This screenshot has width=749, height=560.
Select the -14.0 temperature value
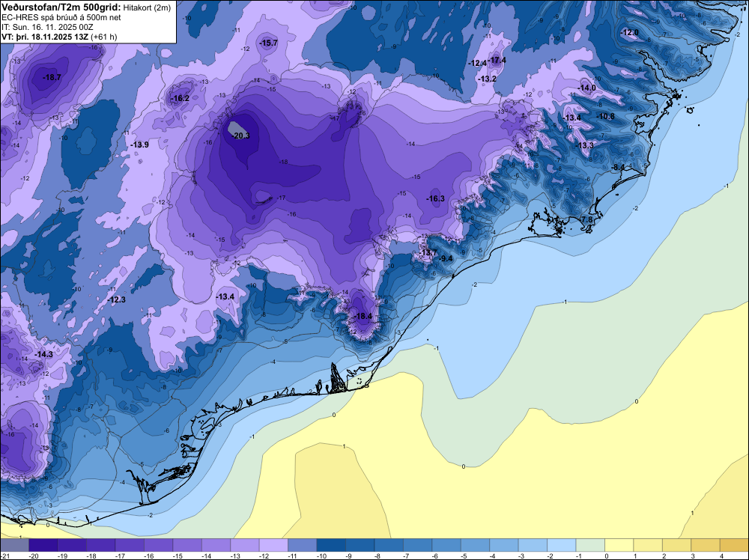(587, 88)
